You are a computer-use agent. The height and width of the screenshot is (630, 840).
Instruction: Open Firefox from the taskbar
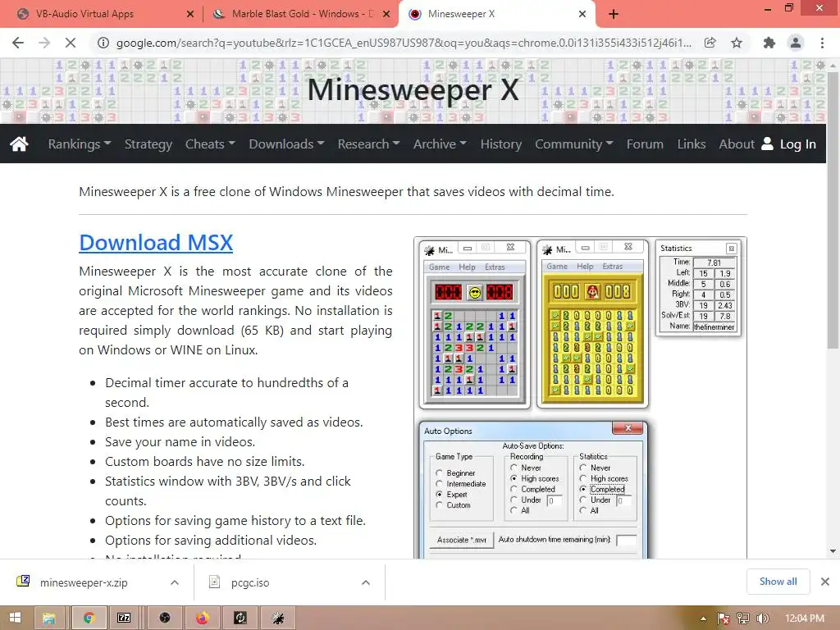pos(202,619)
